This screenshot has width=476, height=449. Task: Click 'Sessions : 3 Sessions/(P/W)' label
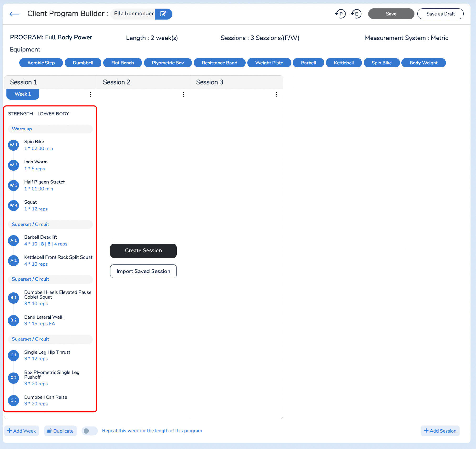260,38
